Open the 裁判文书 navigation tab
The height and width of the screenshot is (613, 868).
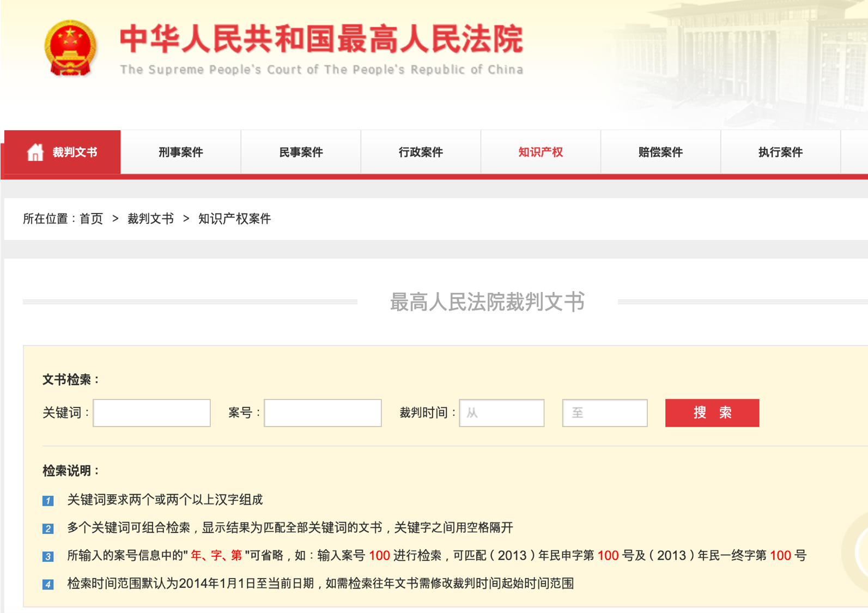(75, 152)
